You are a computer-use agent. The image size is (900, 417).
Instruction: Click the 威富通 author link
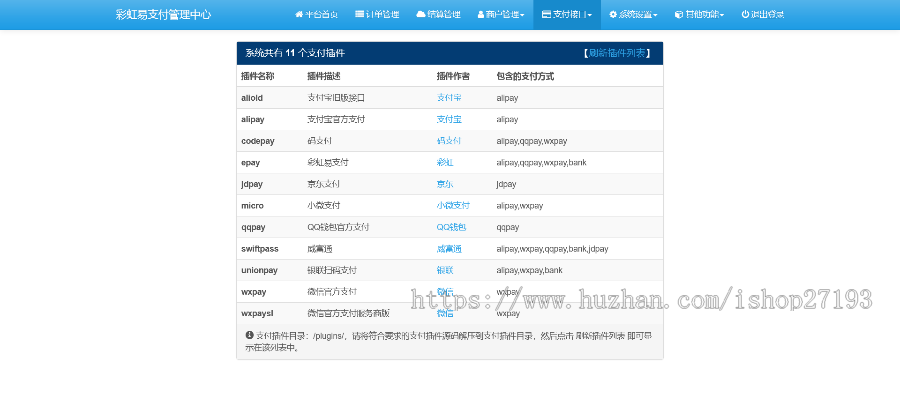[x=449, y=249]
